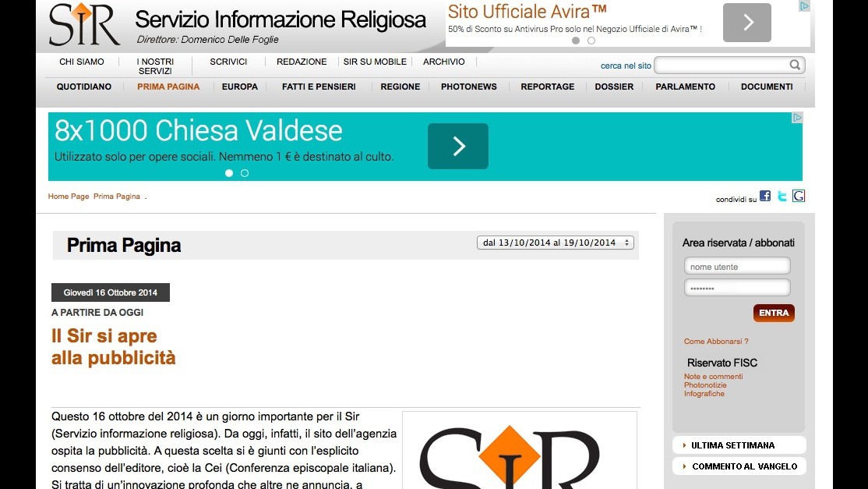Screen dimensions: 868x489
Task: Click 8x1000 Chiesa Valdese banner title
Action: tap(198, 131)
